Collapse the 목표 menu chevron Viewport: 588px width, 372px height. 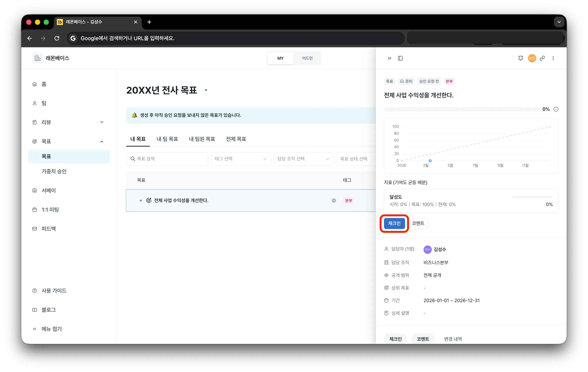[x=102, y=141]
